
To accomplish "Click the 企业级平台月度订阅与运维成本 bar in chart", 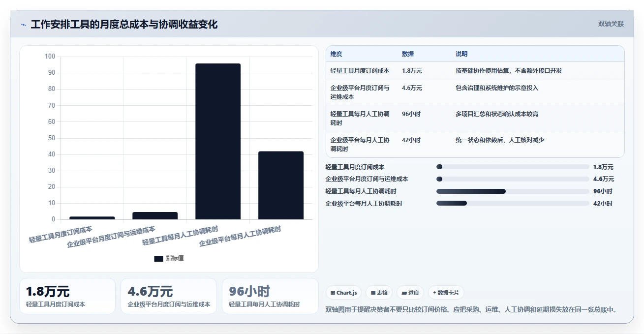I will (x=155, y=215).
